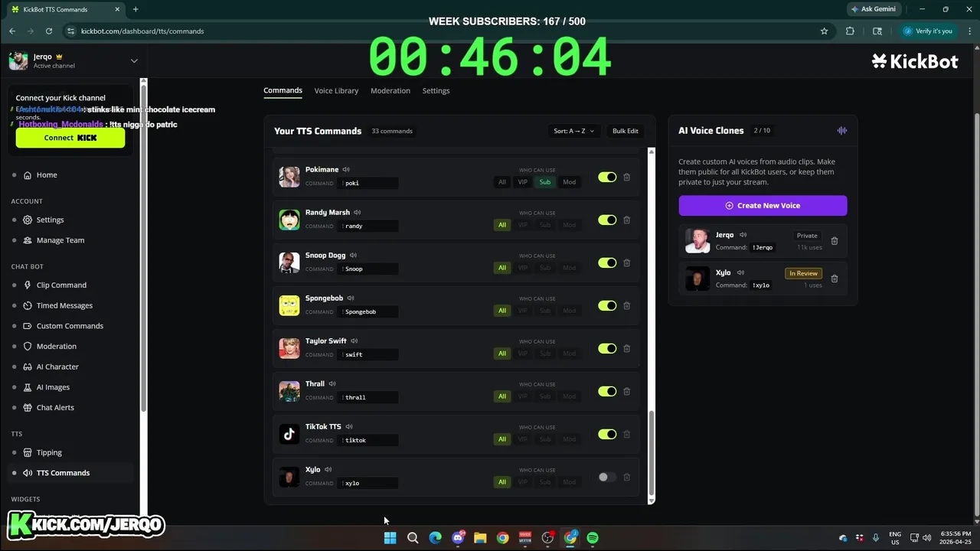This screenshot has width=980, height=551.
Task: Click the Create New Voice button
Action: [763, 206]
